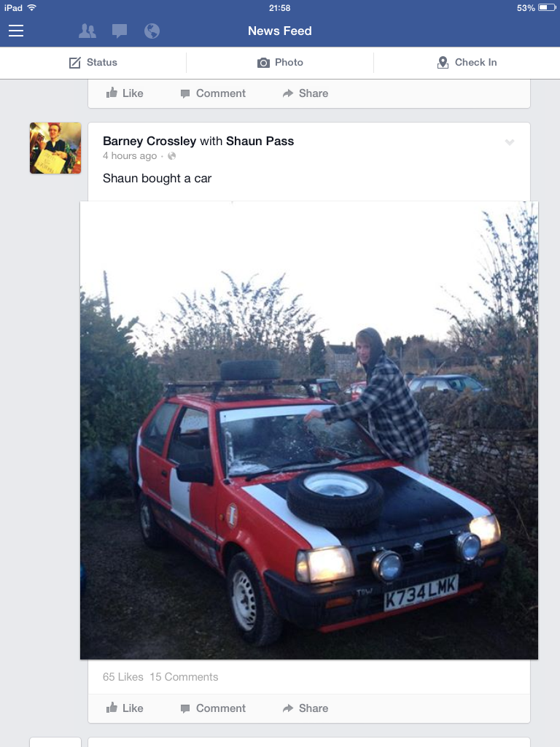Open notifications globe icon

pos(152,31)
